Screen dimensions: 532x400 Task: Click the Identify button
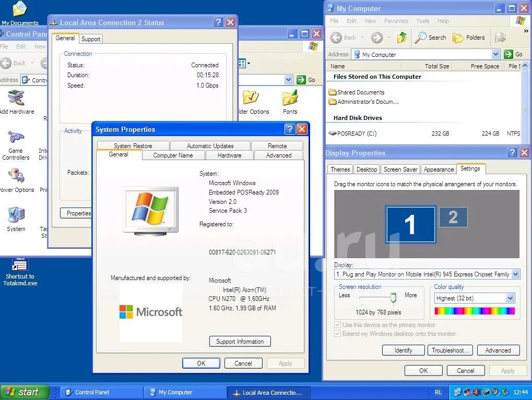coord(404,350)
